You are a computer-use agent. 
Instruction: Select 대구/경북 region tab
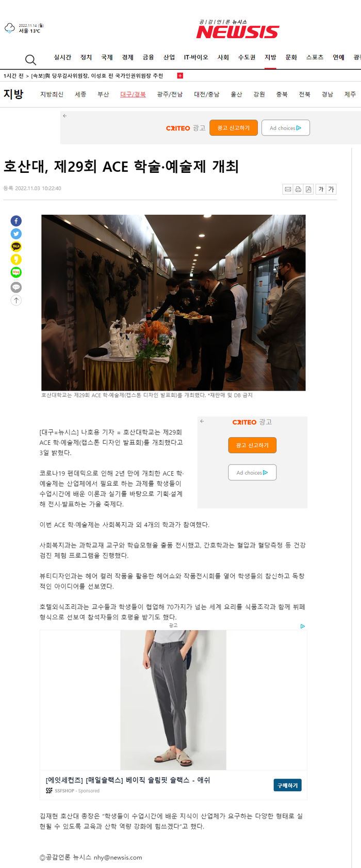point(133,94)
